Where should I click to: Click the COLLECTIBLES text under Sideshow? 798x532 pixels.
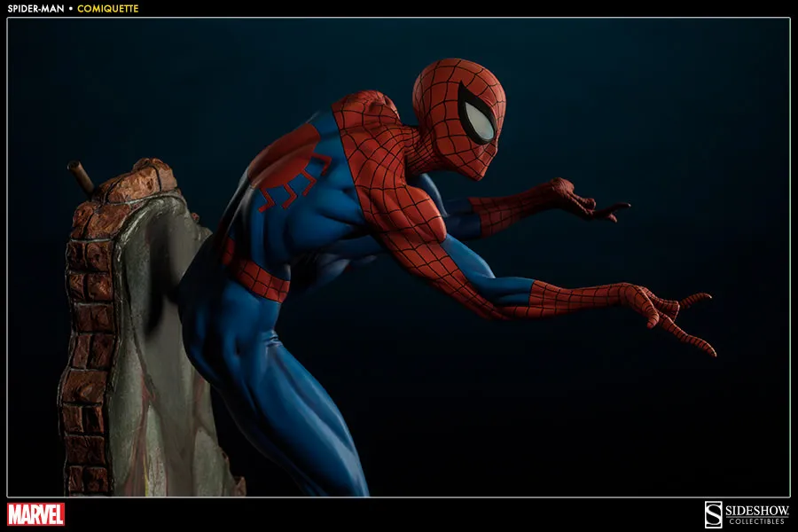click(x=755, y=520)
